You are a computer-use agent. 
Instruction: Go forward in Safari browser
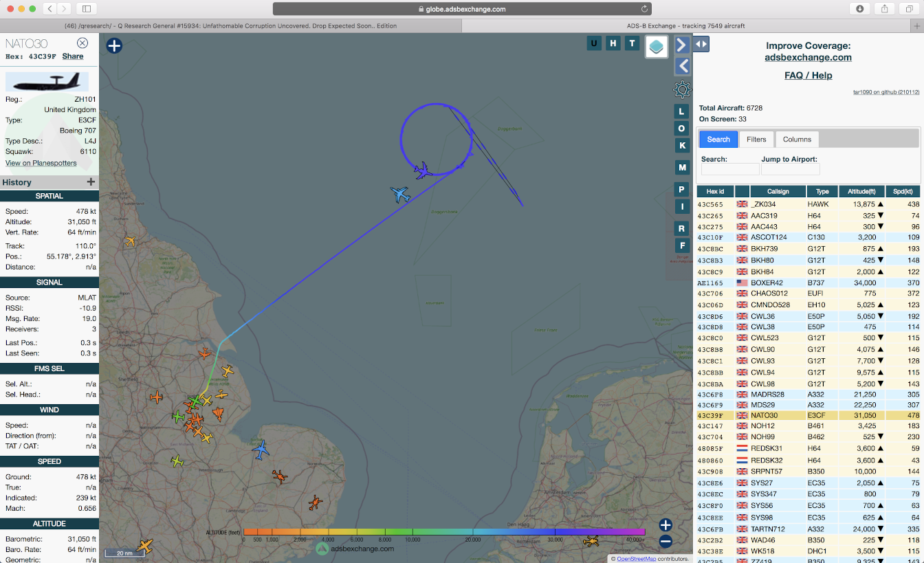pyautogui.click(x=65, y=9)
